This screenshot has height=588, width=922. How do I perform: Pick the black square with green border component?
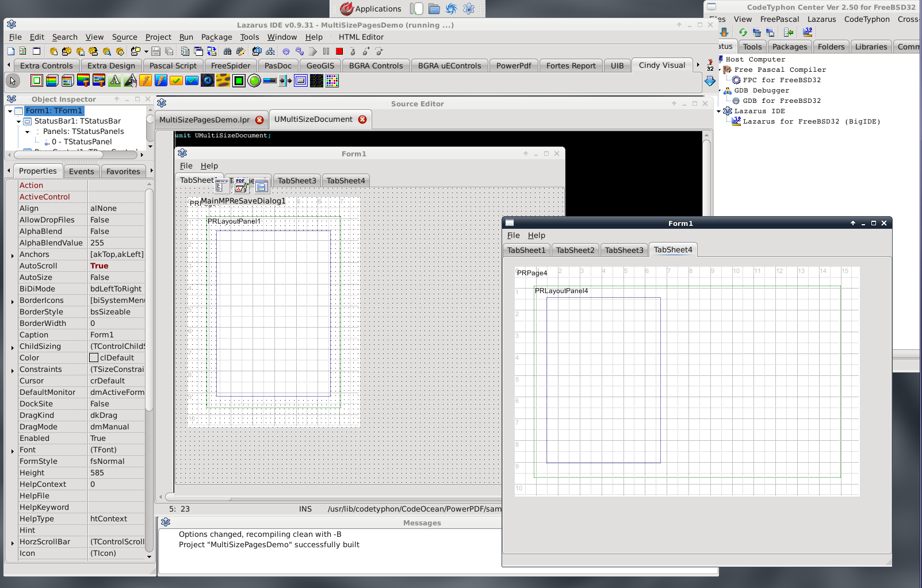(239, 80)
